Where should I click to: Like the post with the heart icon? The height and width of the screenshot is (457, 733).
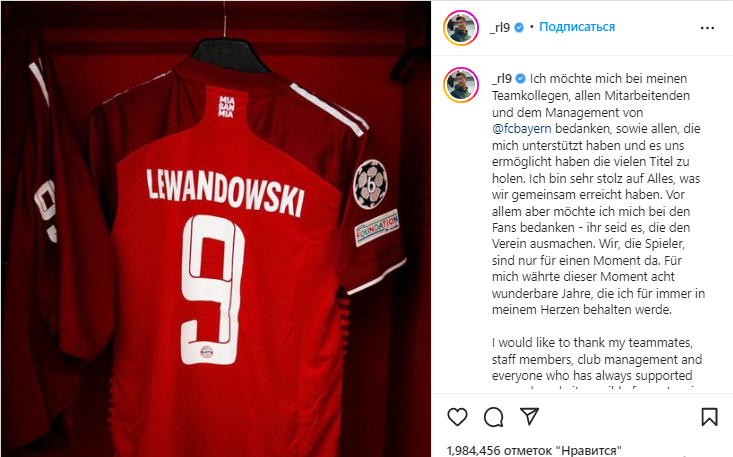click(457, 417)
